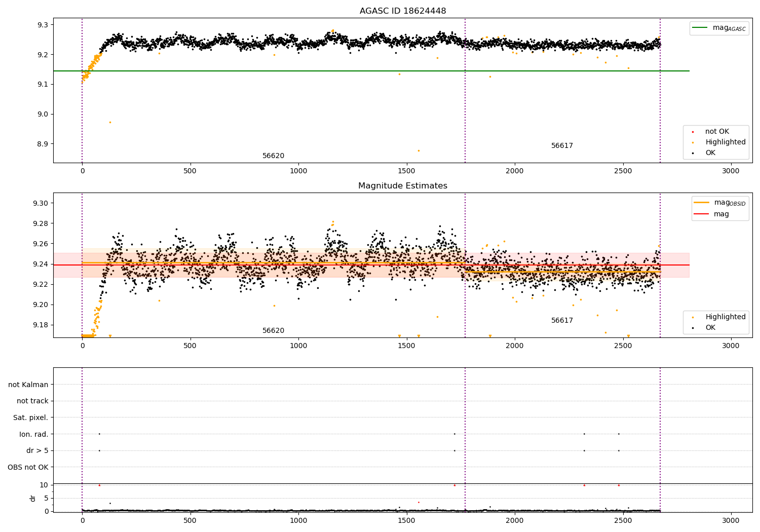Click the '9.1' y-axis tick in the top plot
The height and width of the screenshot is (532, 760).
43,85
